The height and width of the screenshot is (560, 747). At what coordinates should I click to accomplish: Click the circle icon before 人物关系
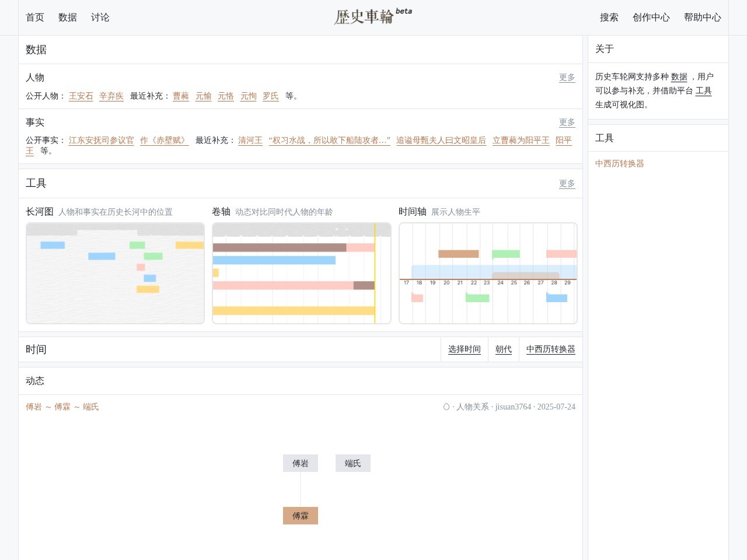coord(446,407)
